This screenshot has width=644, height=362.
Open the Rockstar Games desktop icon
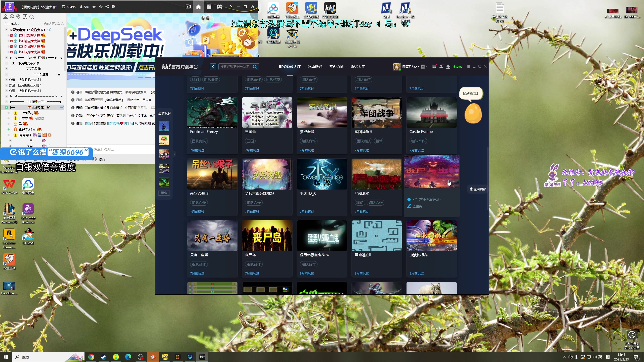(9, 239)
